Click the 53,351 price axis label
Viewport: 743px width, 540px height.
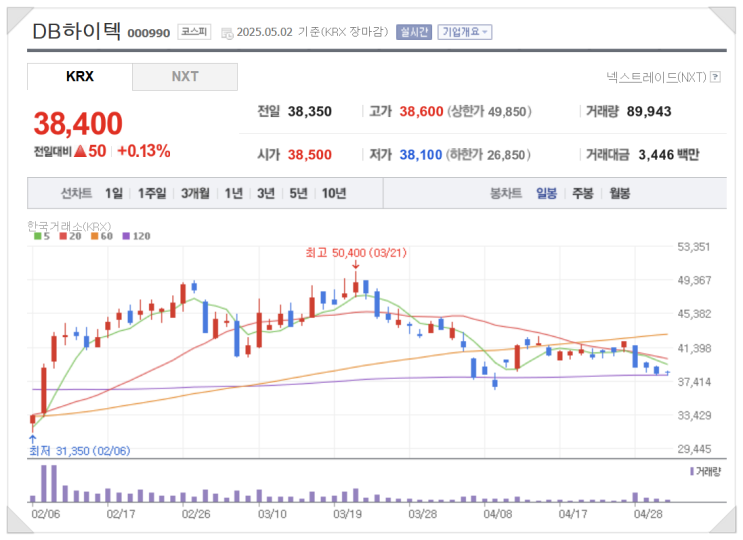pos(694,247)
